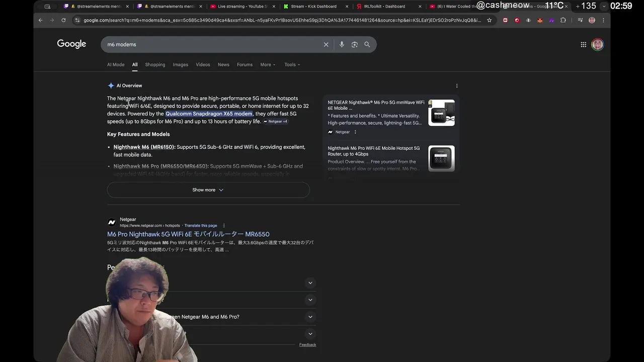Screen dimensions: 644x362
Task: Expand the last People also ask question
Action: click(310, 334)
